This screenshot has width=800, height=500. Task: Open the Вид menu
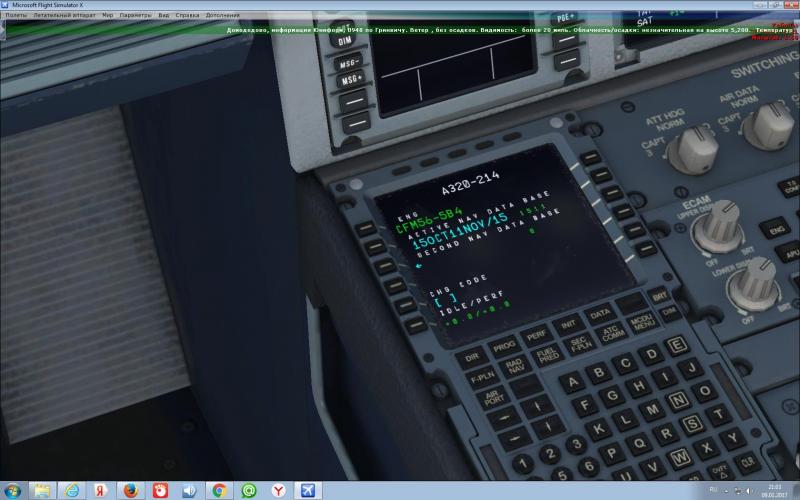coord(164,15)
